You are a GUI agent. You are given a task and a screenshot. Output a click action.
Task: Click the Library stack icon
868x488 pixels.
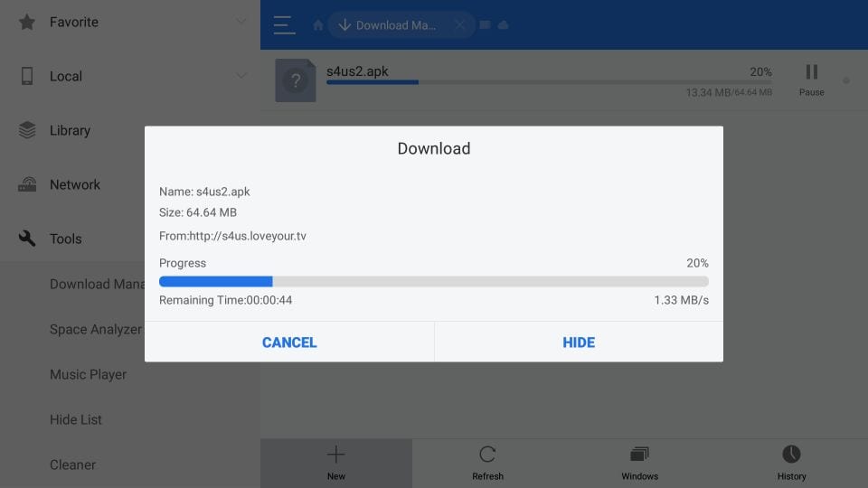(x=27, y=130)
